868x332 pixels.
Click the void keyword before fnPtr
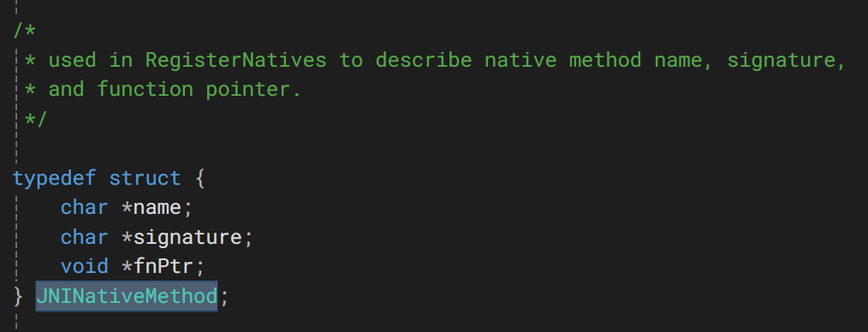(x=84, y=267)
